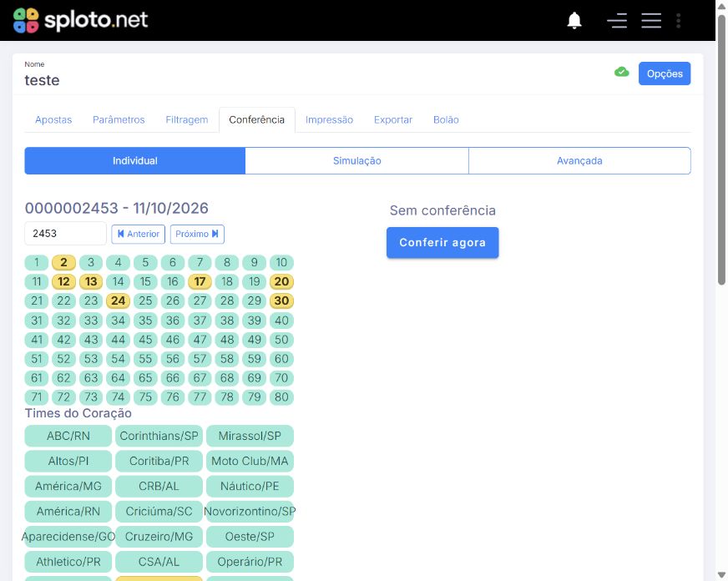Deselect highlighted number 13
Image resolution: width=728 pixels, height=581 pixels.
91,281
